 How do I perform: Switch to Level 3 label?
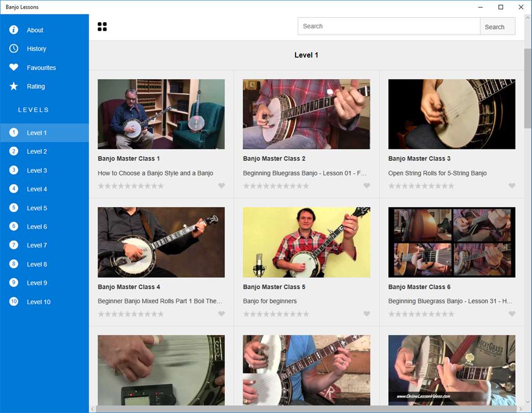tap(37, 170)
